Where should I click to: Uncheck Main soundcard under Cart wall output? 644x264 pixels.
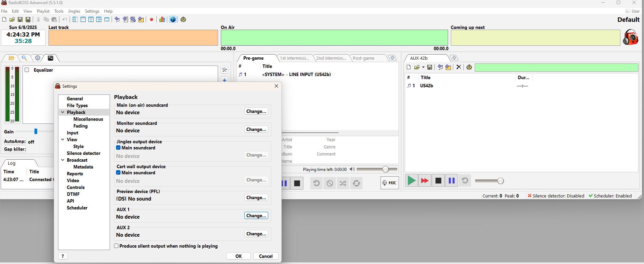118,173
